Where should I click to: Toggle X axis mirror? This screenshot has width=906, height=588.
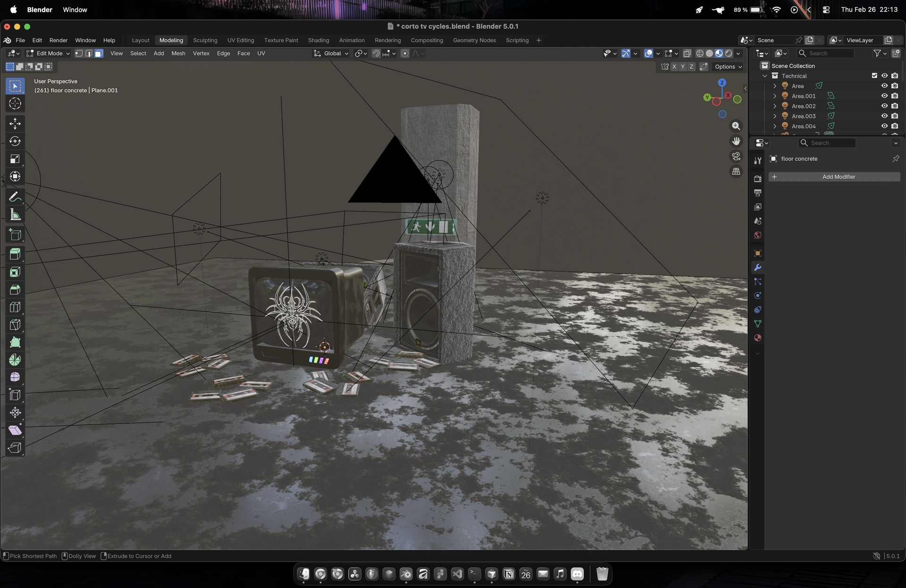[x=674, y=66]
